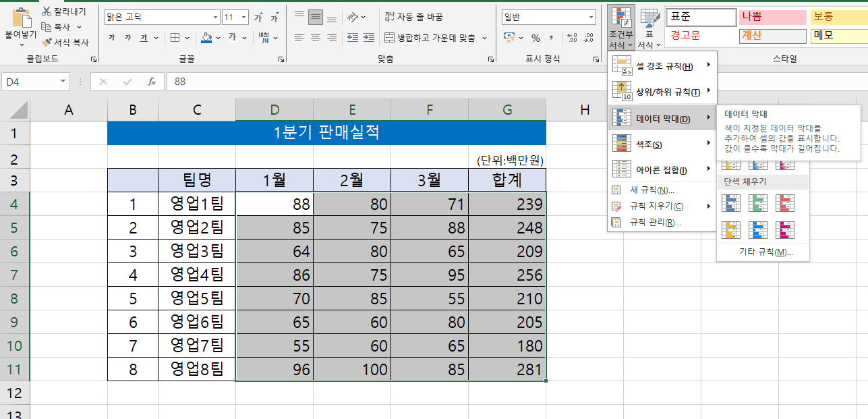
Task: Open Highlight Cells Rules (셀 강조 규칙)
Action: [x=662, y=65]
